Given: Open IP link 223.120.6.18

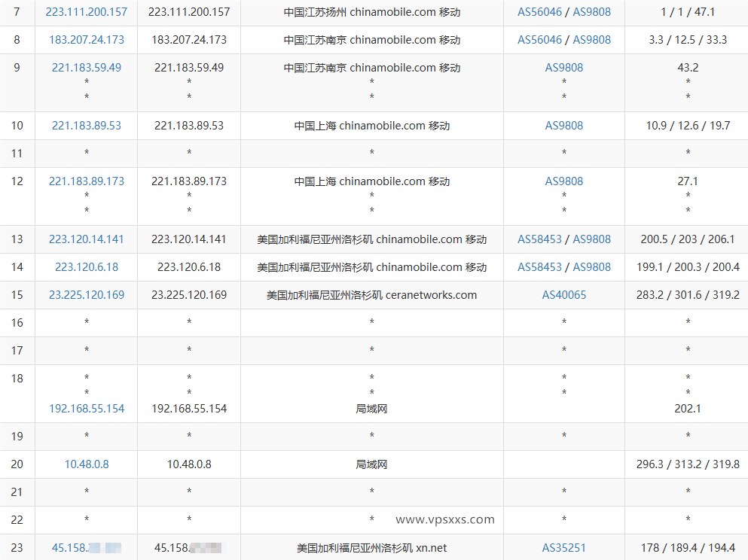Looking at the screenshot, I should pyautogui.click(x=87, y=267).
